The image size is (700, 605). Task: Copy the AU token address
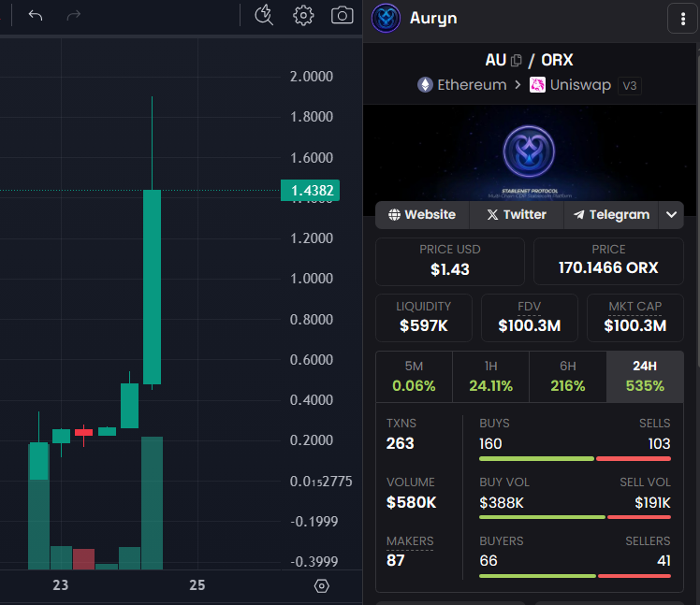coord(516,60)
